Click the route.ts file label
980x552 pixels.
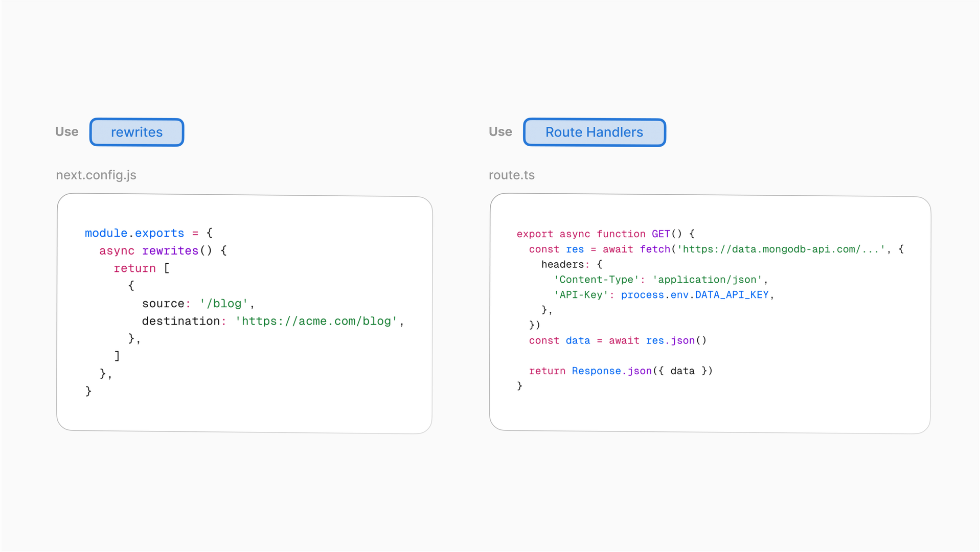pyautogui.click(x=511, y=175)
